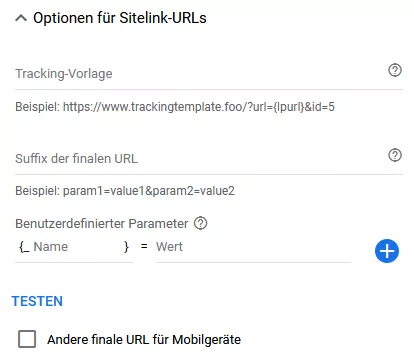Focus the Suffix der finalen URL field

coord(200,159)
